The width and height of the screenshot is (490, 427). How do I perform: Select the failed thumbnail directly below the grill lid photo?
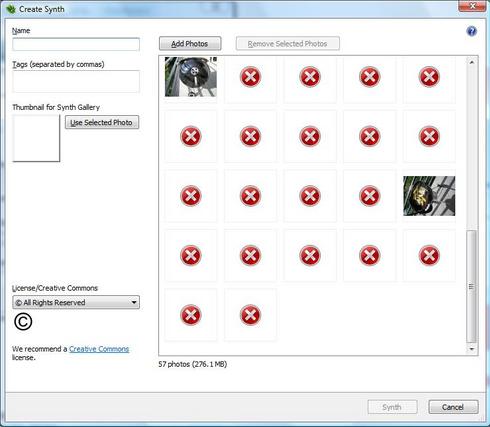pos(191,136)
